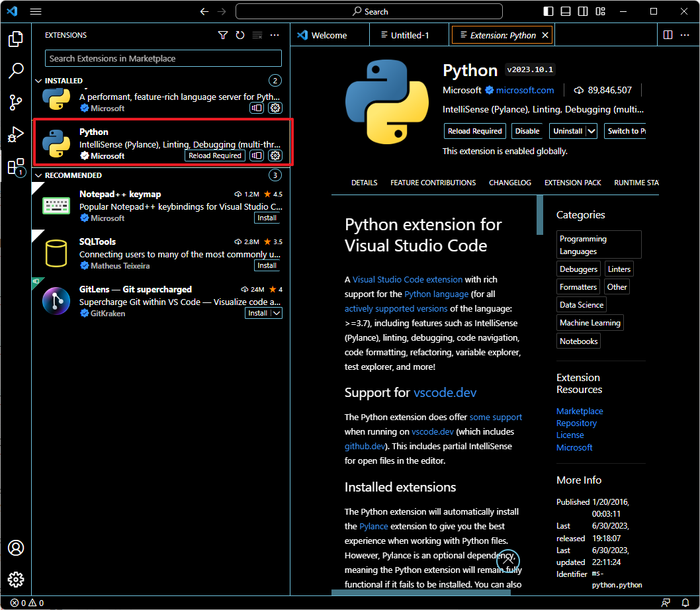Open the FEATURE CONTRIBUTIONS tab
This screenshot has height=610, width=700.
tap(433, 183)
